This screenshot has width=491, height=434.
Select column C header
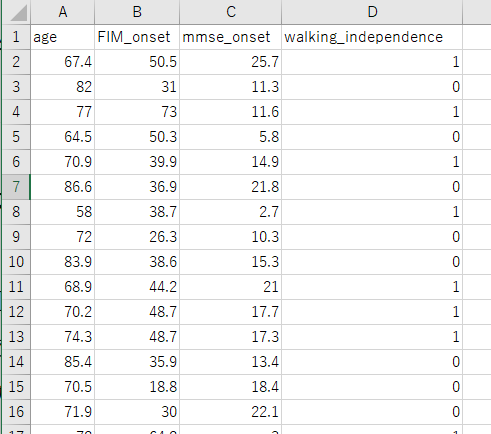pyautogui.click(x=231, y=12)
